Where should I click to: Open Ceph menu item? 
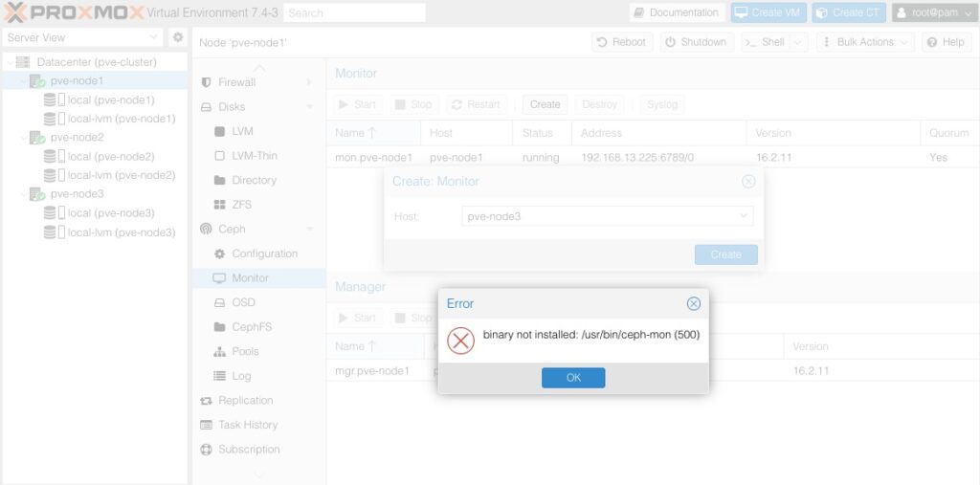pos(232,230)
